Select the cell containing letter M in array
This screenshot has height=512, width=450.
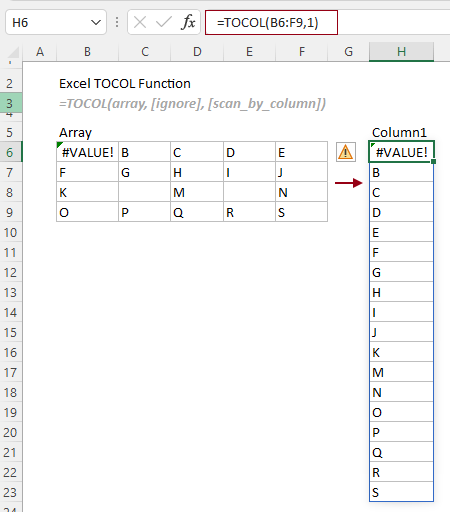coord(197,192)
